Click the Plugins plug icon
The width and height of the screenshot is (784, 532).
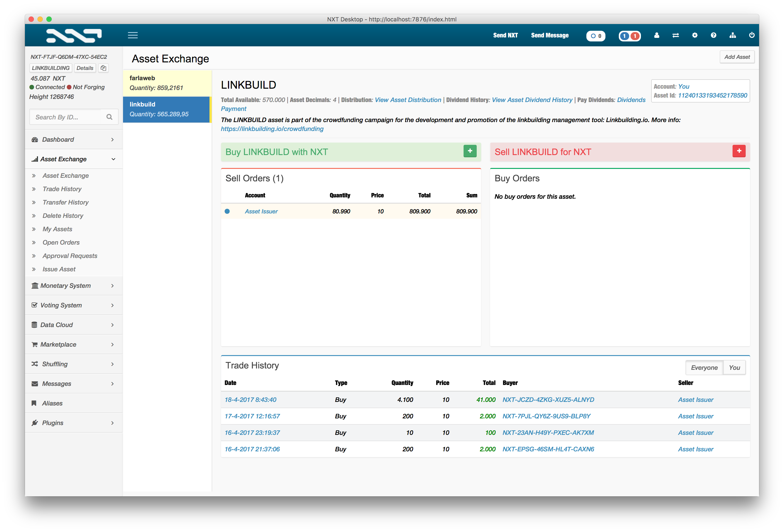tap(35, 423)
